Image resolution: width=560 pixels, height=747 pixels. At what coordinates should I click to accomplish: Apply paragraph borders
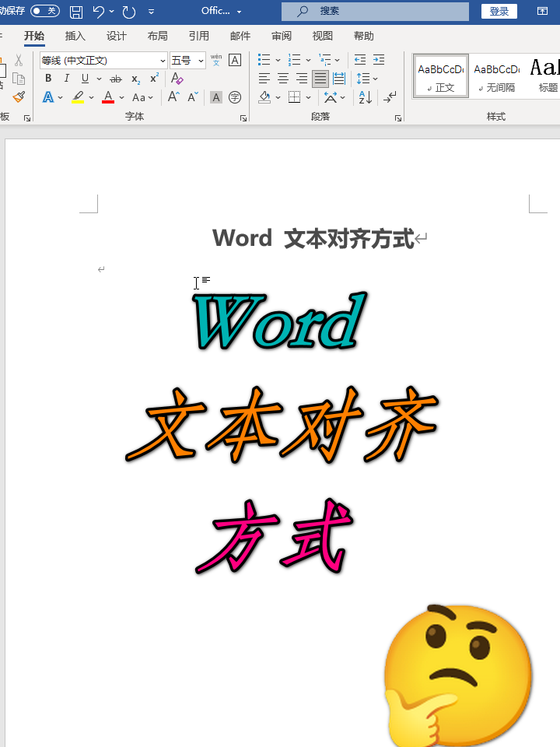tap(295, 97)
